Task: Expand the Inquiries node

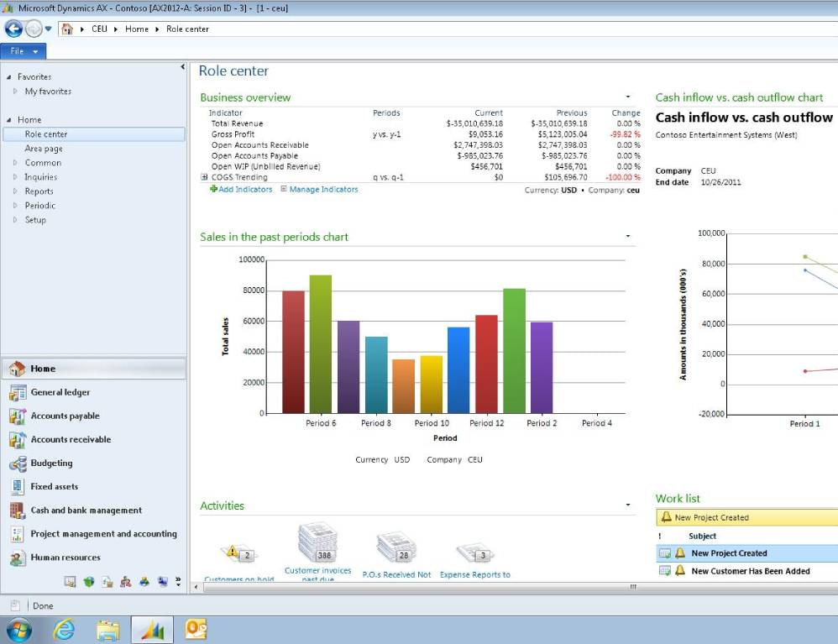Action: [15, 176]
